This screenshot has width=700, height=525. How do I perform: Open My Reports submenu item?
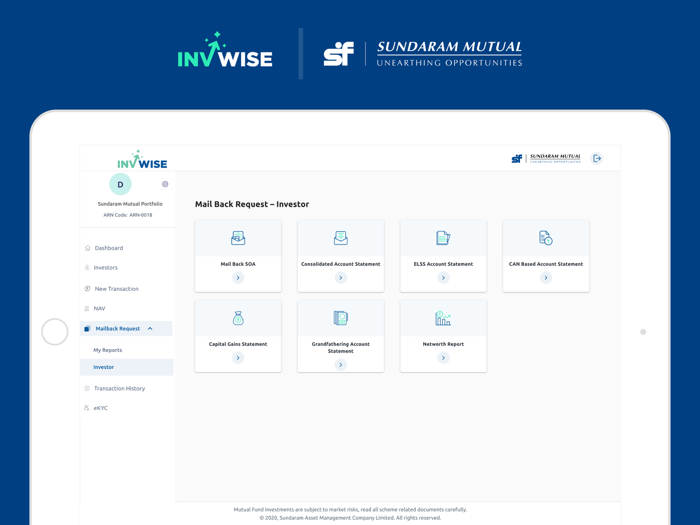point(108,350)
